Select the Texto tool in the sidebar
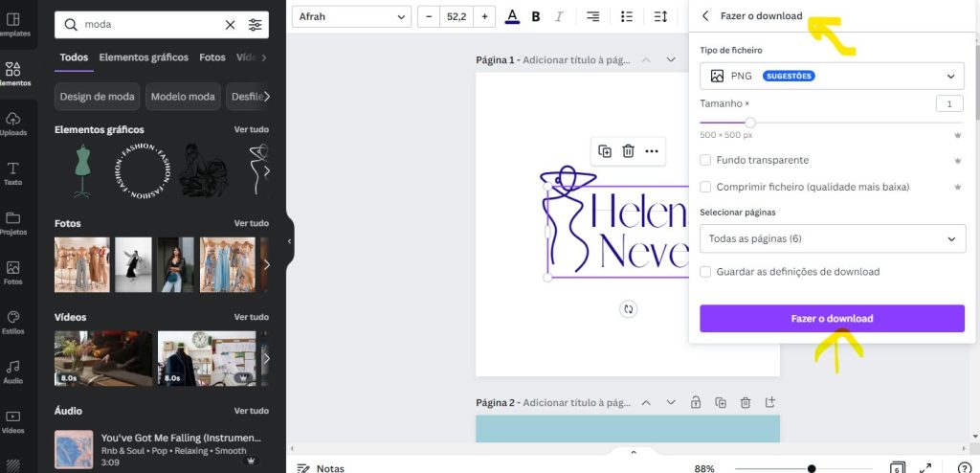The image size is (980, 473). coord(13,173)
